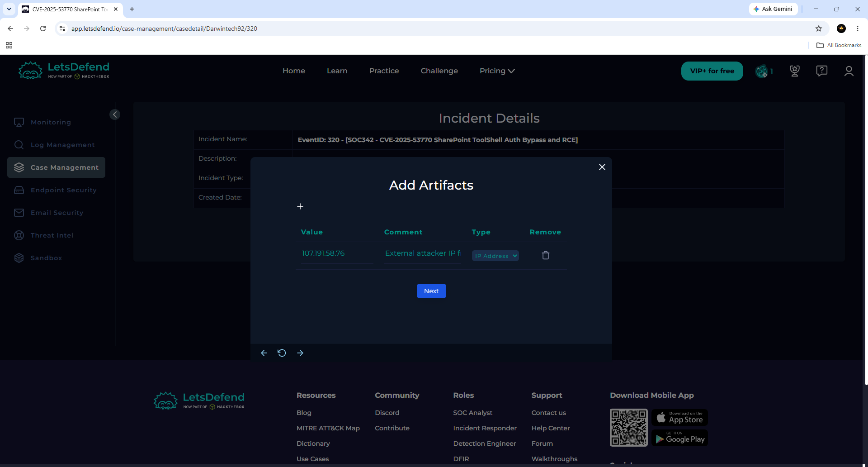Image resolution: width=868 pixels, height=467 pixels.
Task: Go to previous step with left arrow
Action: [x=264, y=353]
